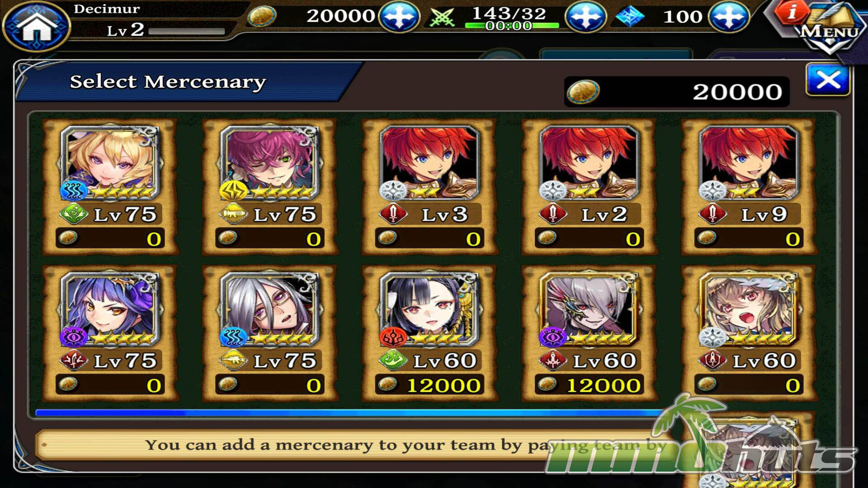The width and height of the screenshot is (868, 488).
Task: Hire the masked Lv60 mercenary for 12000
Action: point(589,333)
